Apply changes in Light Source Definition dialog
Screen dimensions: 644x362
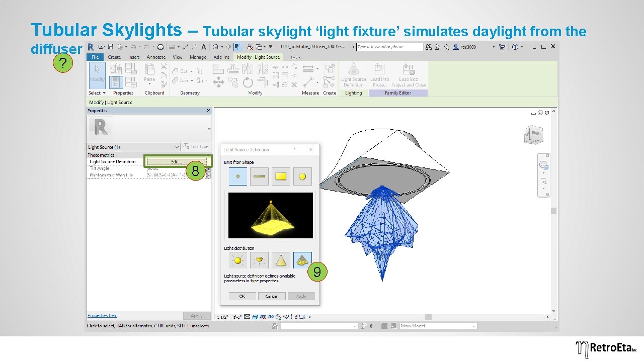click(x=302, y=296)
